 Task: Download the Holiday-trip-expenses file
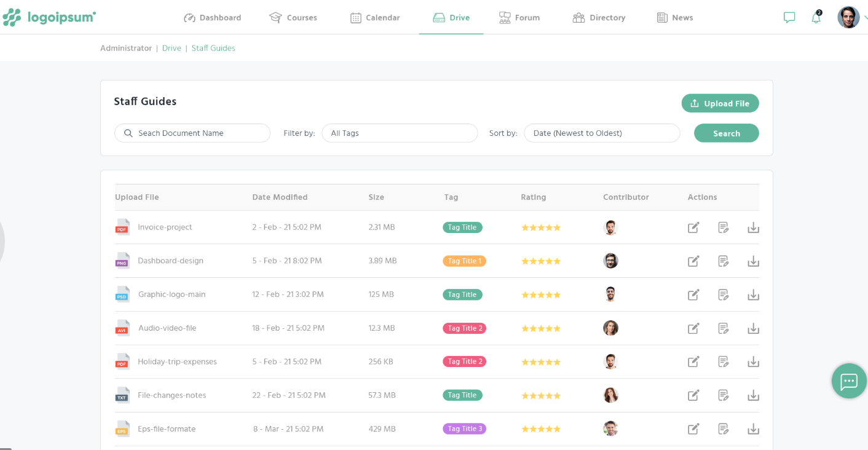pos(753,361)
